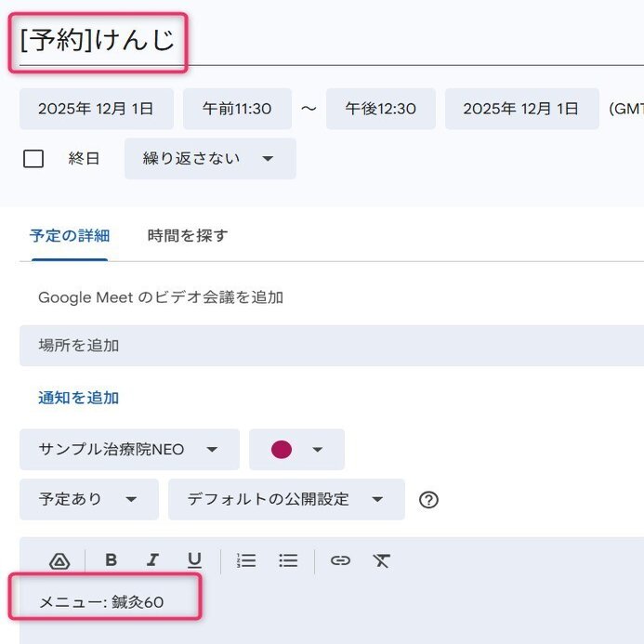
Task: Open the 繰り返さない recurrence dropdown
Action: coord(210,159)
